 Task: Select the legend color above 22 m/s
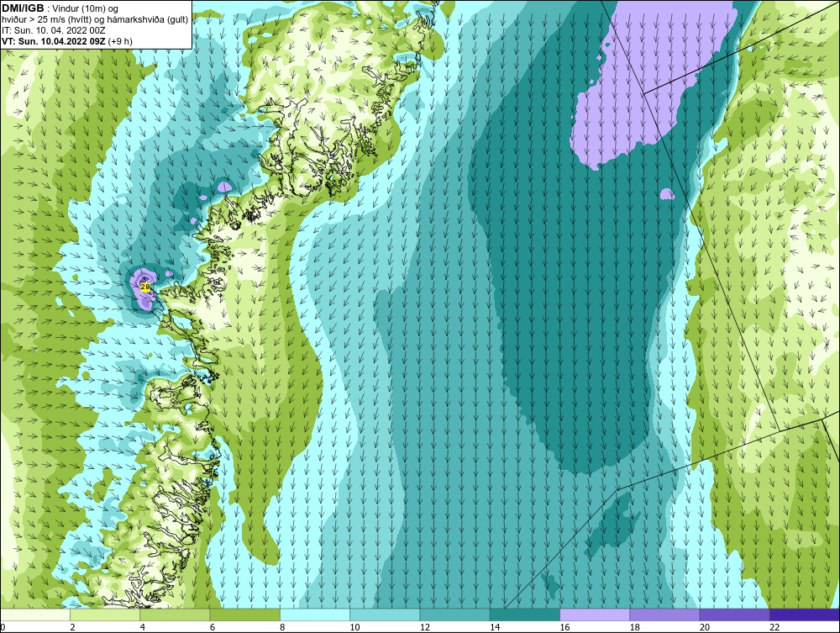click(805, 615)
